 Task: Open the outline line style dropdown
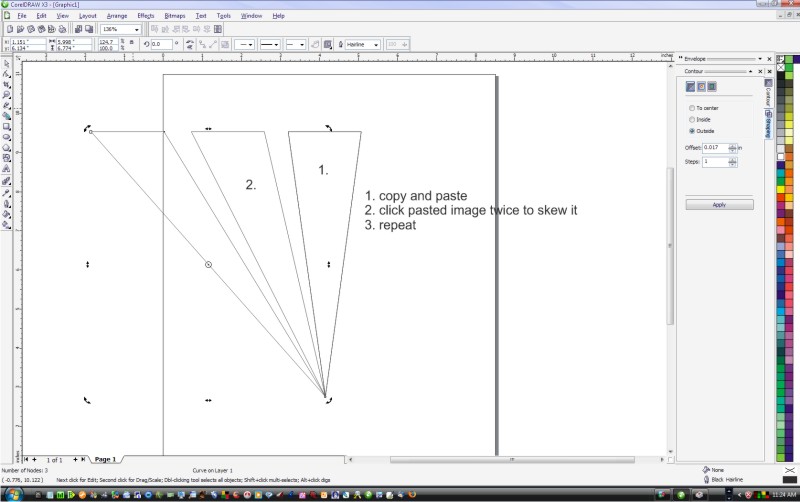click(x=276, y=45)
